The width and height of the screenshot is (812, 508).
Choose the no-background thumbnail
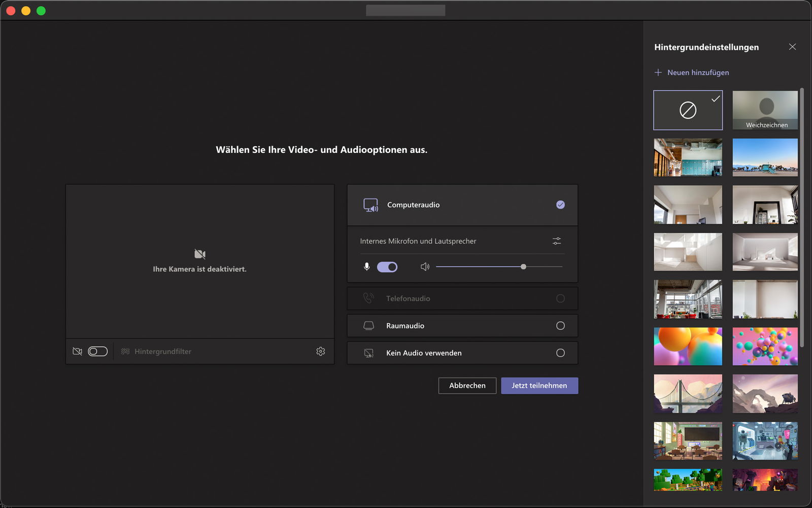[688, 110]
